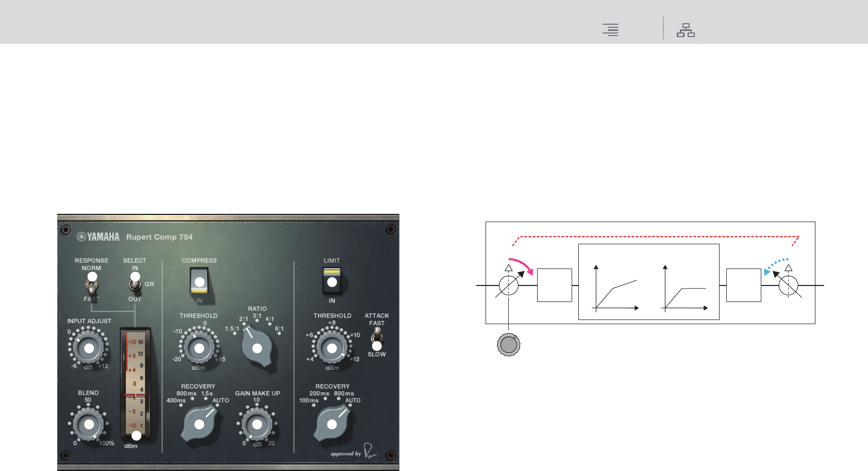868x471 pixels.
Task: Open the table of contents icon
Action: [611, 30]
